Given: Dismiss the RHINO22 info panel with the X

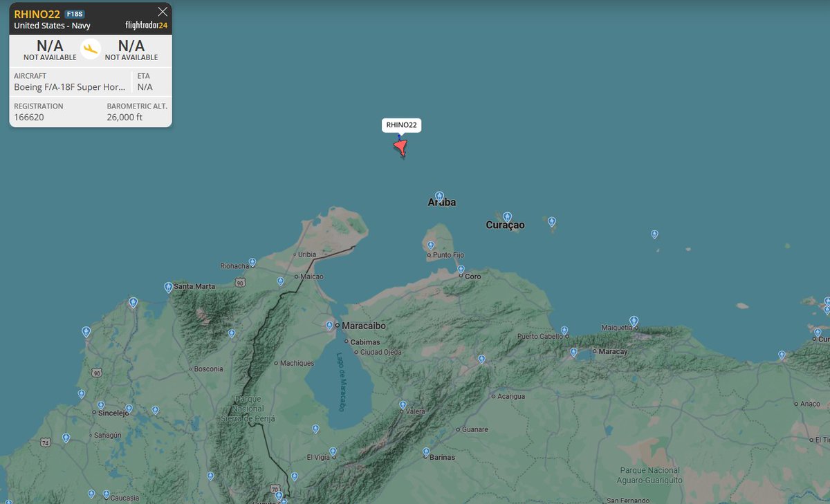Looking at the screenshot, I should pyautogui.click(x=163, y=11).
